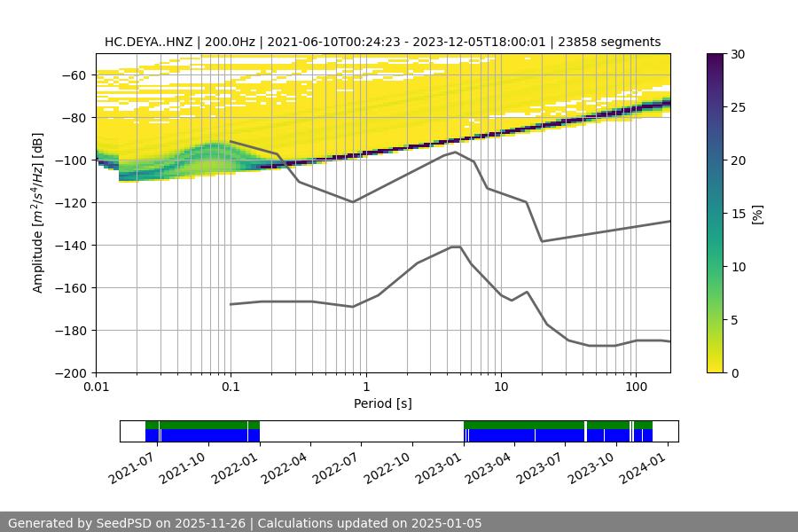
Task: Click the plot title starting with HC.DEYA..HNZ
Action: point(382,42)
